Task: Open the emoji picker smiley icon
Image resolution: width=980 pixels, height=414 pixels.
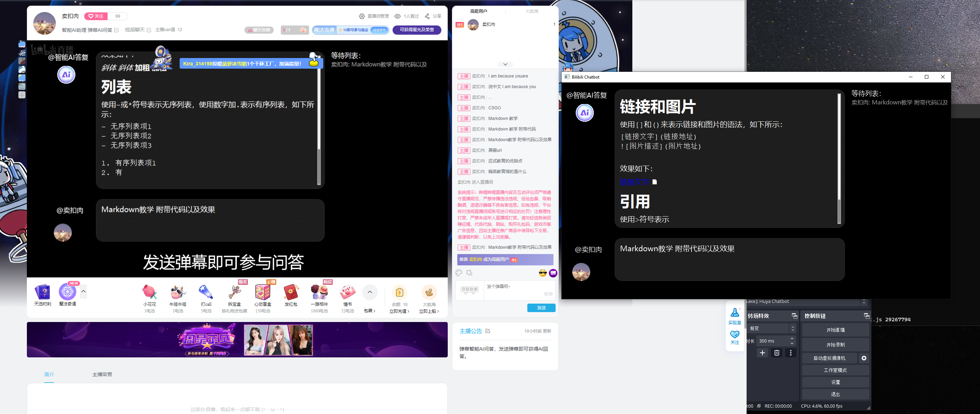Action: tap(543, 273)
